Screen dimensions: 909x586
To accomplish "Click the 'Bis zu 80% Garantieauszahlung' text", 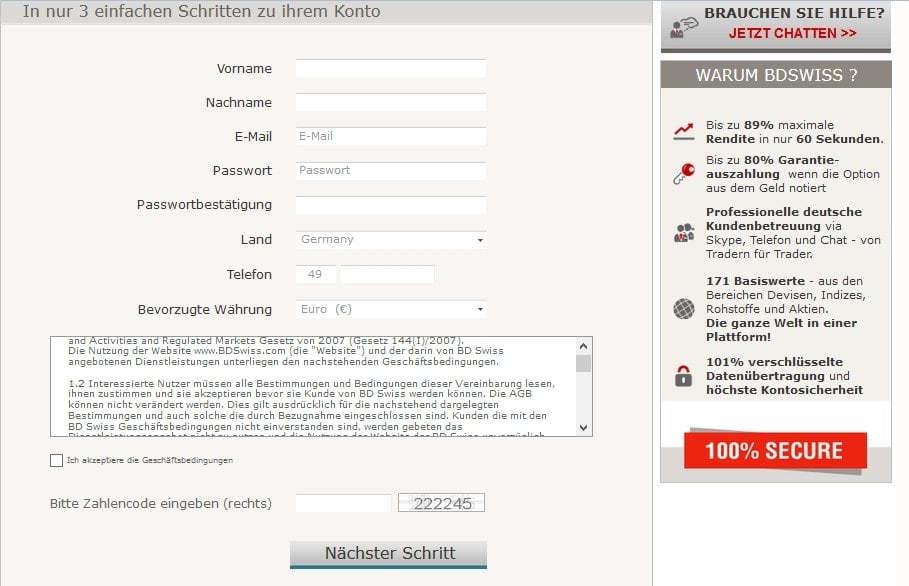I will 772,167.
